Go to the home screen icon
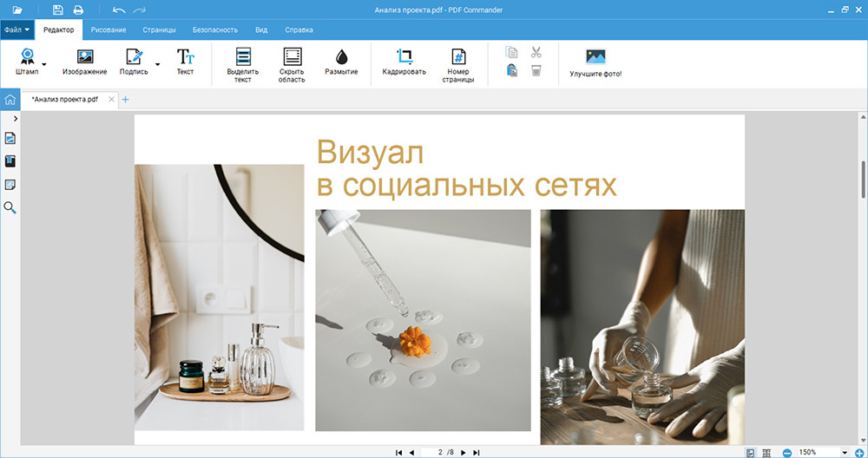 10,100
